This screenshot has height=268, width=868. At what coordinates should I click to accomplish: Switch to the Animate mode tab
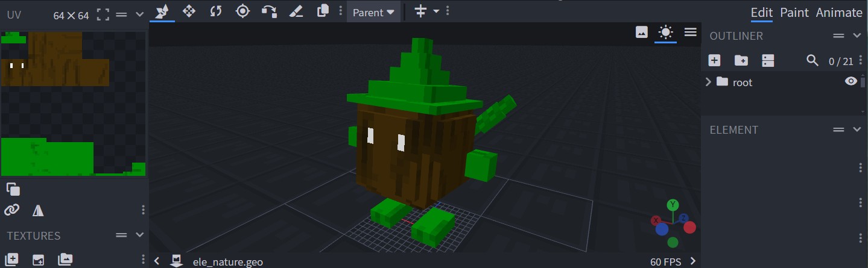tap(839, 13)
